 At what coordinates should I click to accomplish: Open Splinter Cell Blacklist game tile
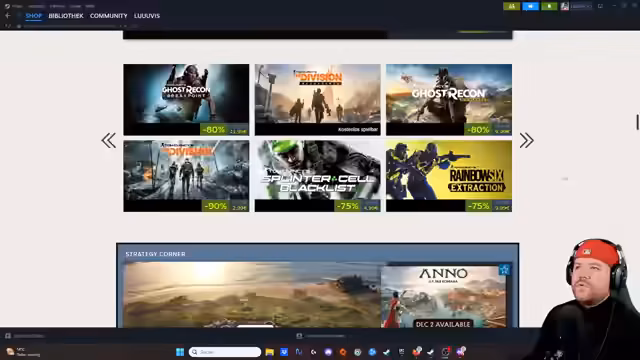tap(318, 176)
